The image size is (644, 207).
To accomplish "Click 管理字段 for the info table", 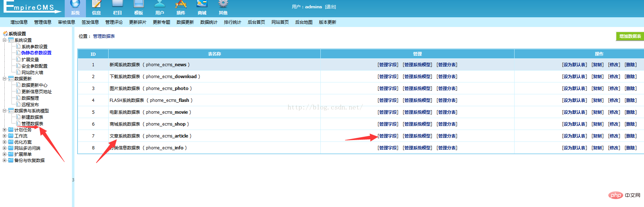I will 388,148.
